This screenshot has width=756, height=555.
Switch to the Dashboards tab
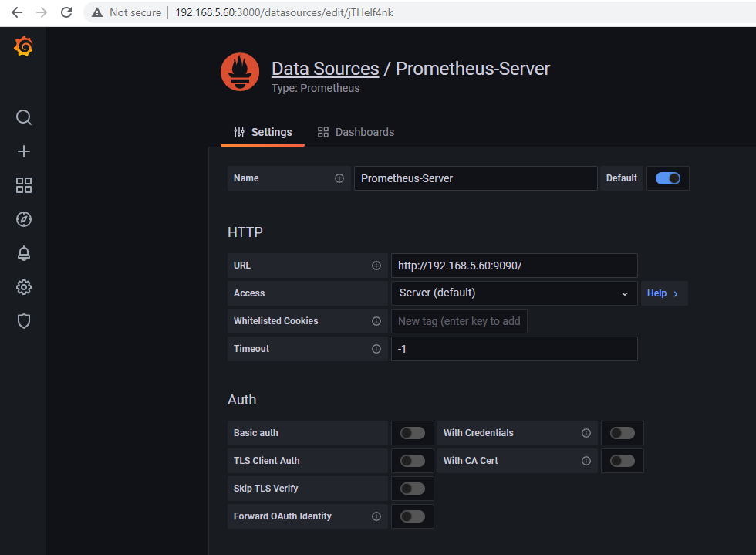[356, 132]
